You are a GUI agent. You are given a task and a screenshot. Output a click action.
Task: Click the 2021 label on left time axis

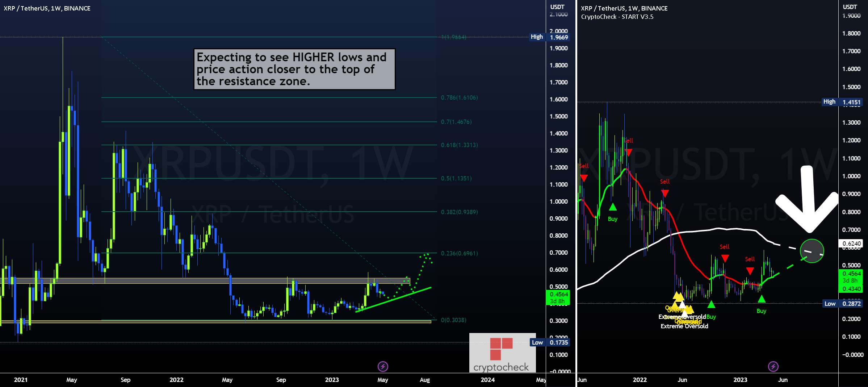pos(21,380)
